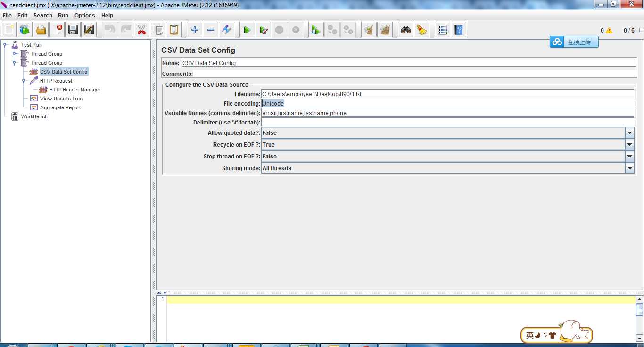Image resolution: width=644 pixels, height=347 pixels.
Task: Click the Filename input field
Action: pos(448,94)
